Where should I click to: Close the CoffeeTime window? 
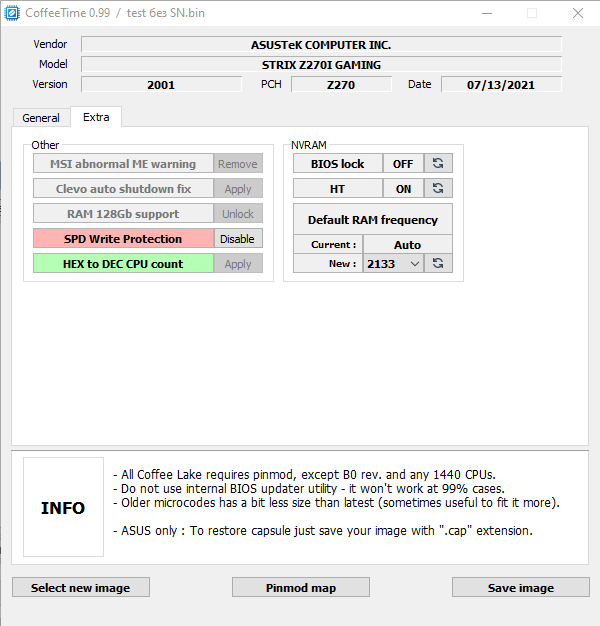coord(577,13)
